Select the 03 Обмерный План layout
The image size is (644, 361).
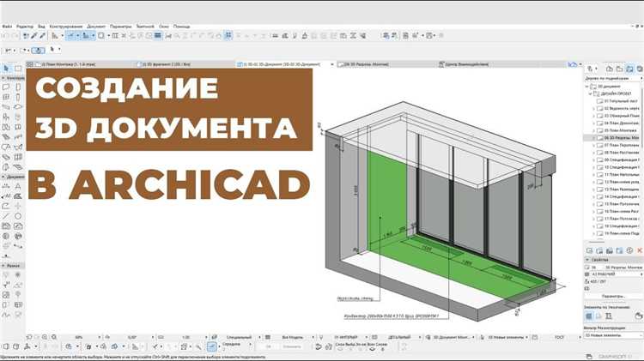(621, 116)
